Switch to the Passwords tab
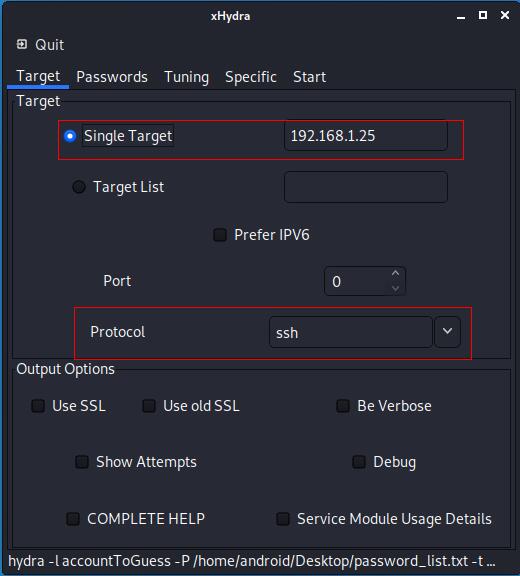 tap(112, 77)
